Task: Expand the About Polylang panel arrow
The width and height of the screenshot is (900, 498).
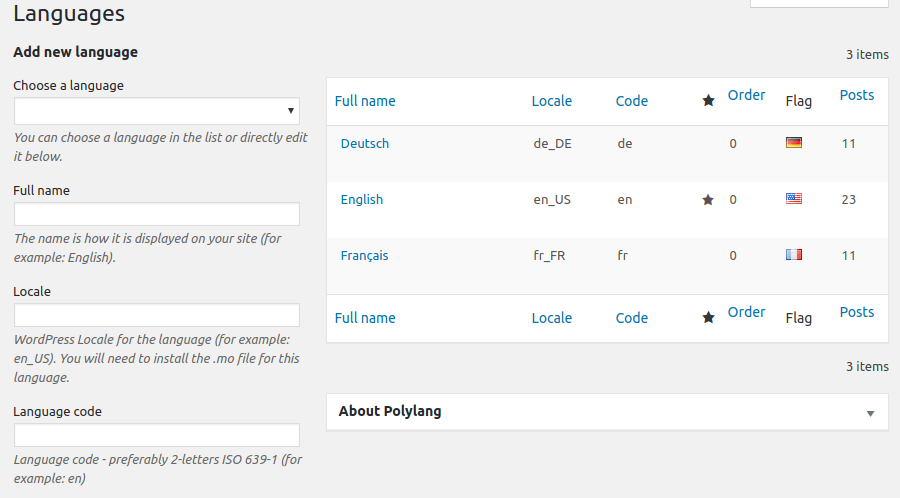Action: (x=870, y=413)
